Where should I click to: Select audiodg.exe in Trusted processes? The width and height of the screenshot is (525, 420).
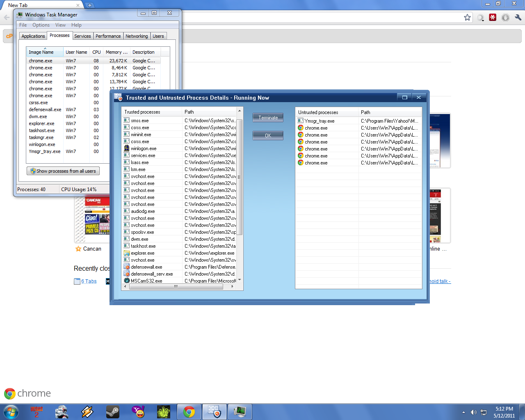click(x=180, y=211)
